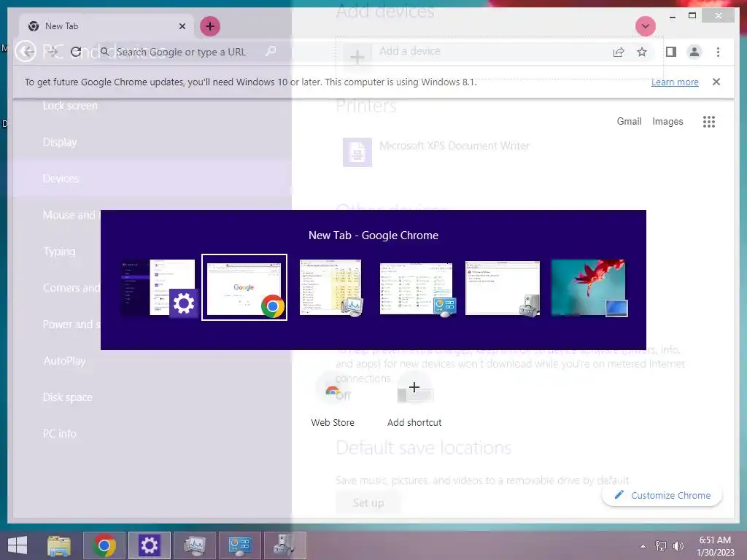Open PC info in PC settings

point(60,434)
